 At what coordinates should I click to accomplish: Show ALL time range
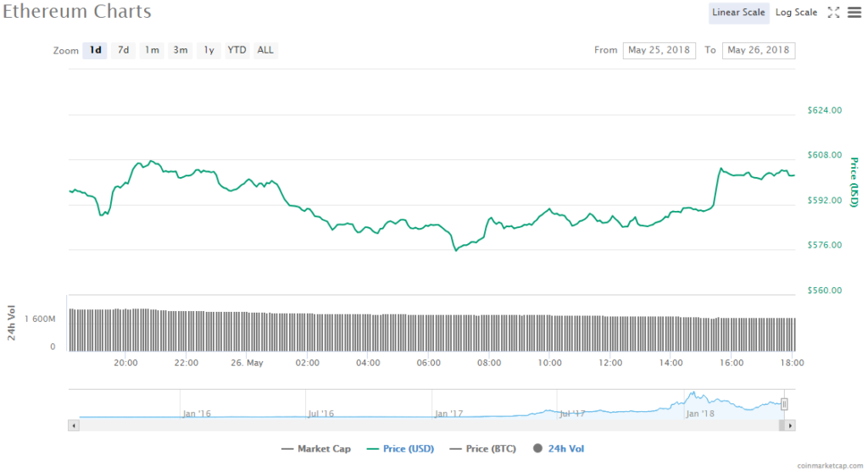tap(265, 50)
